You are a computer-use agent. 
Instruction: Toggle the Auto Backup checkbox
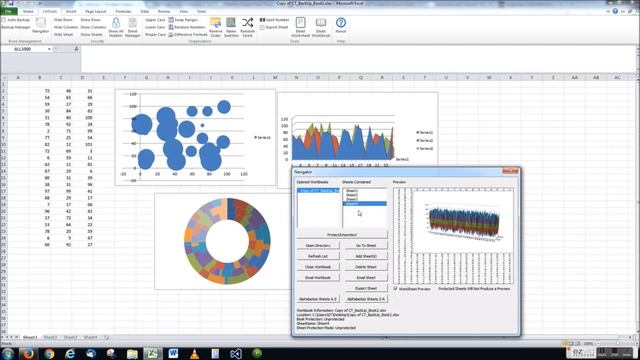[x=4, y=20]
